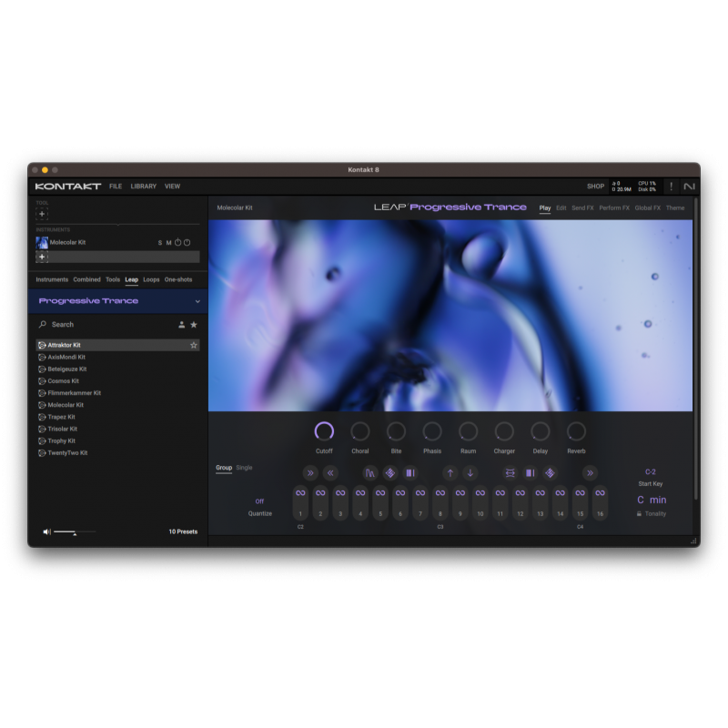Screen dimensions: 728x728
Task: Toggle the Tonality lock icon
Action: 640,514
